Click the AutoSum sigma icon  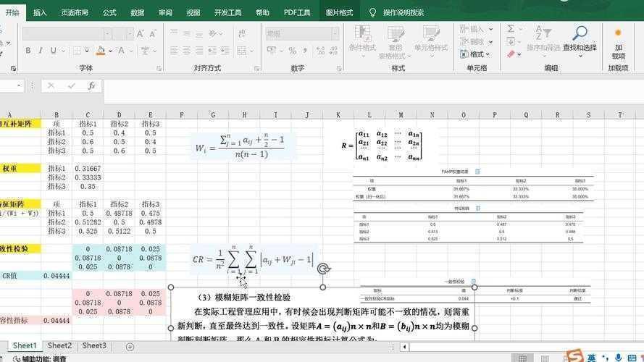[x=511, y=29]
